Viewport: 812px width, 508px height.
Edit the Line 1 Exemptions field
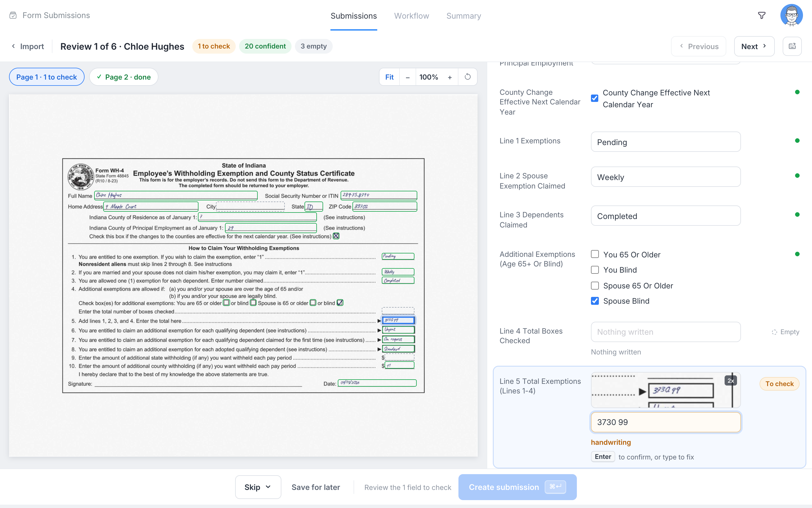point(666,142)
